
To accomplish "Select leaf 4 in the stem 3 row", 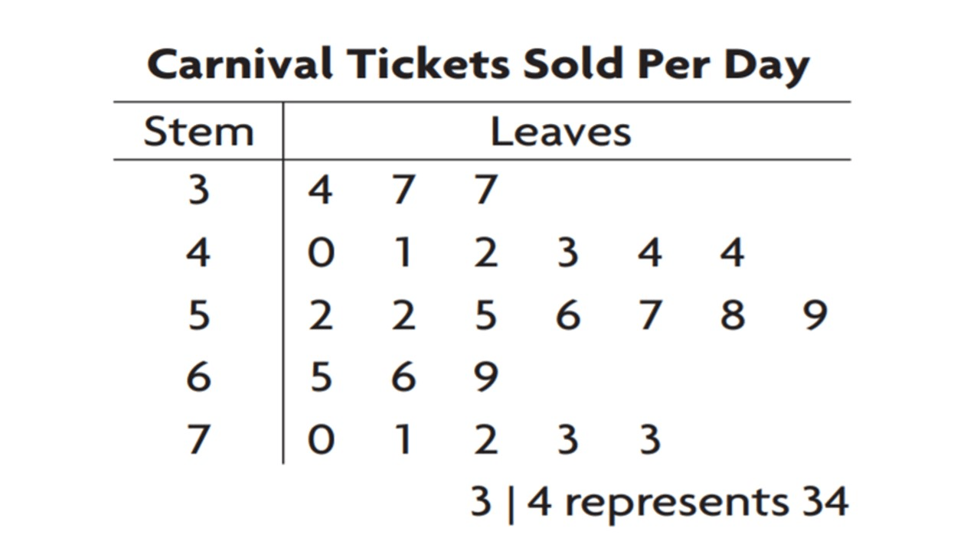I will click(x=320, y=189).
